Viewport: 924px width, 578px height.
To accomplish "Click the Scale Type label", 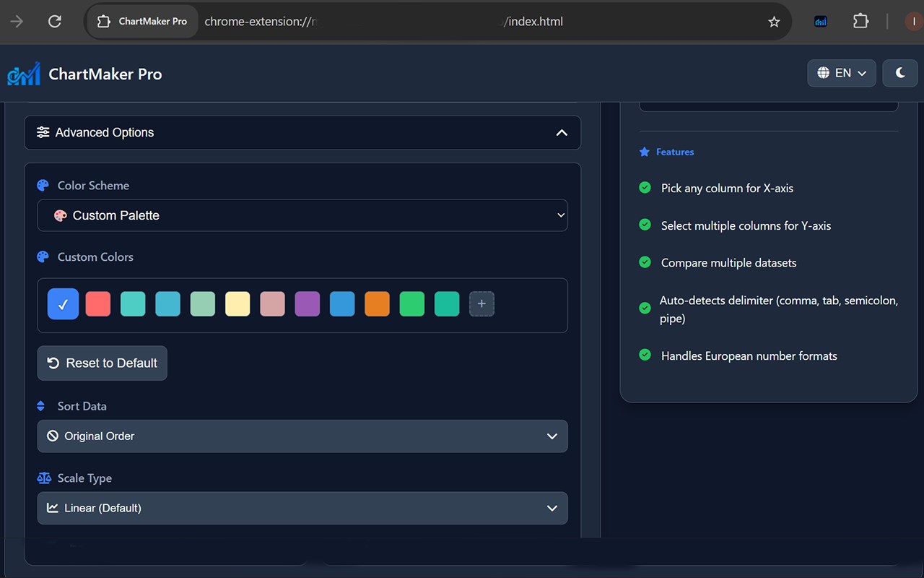I will tap(84, 478).
